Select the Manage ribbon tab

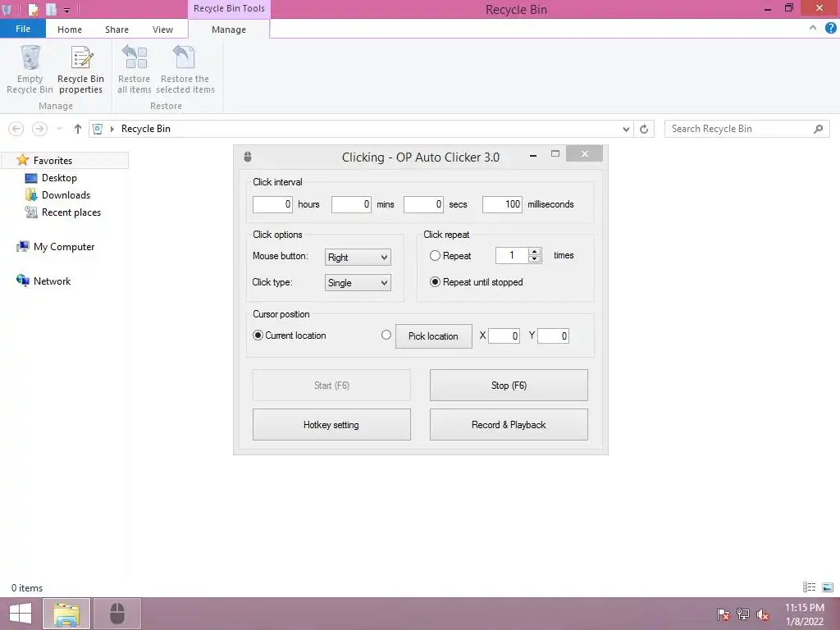pos(229,30)
